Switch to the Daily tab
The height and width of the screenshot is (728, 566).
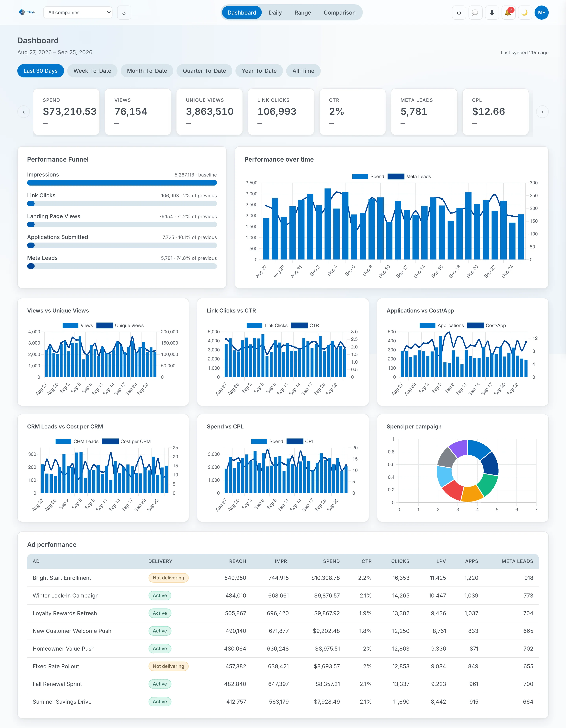(x=275, y=13)
